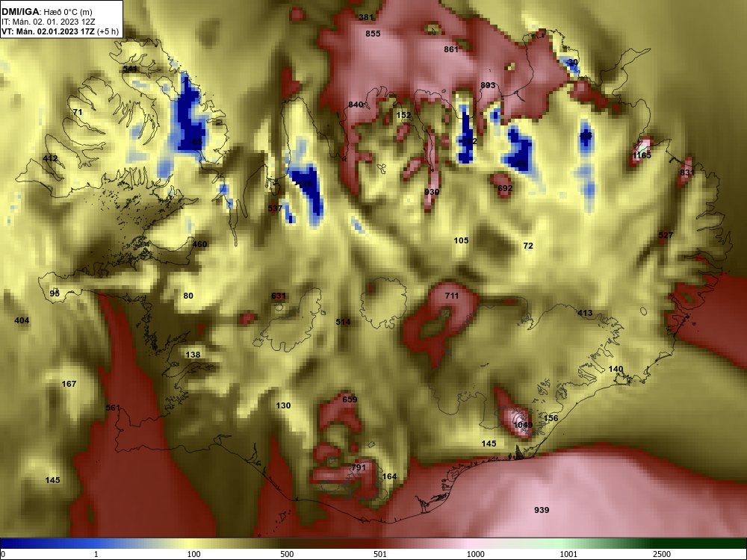Click the 156 value label
Screen dimensions: 747x560
point(551,418)
